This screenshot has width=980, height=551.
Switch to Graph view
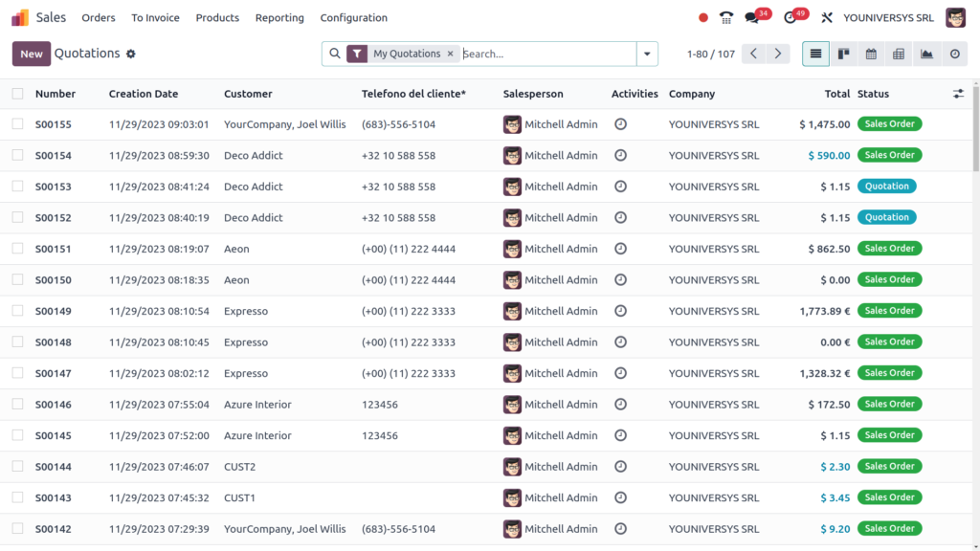click(926, 55)
